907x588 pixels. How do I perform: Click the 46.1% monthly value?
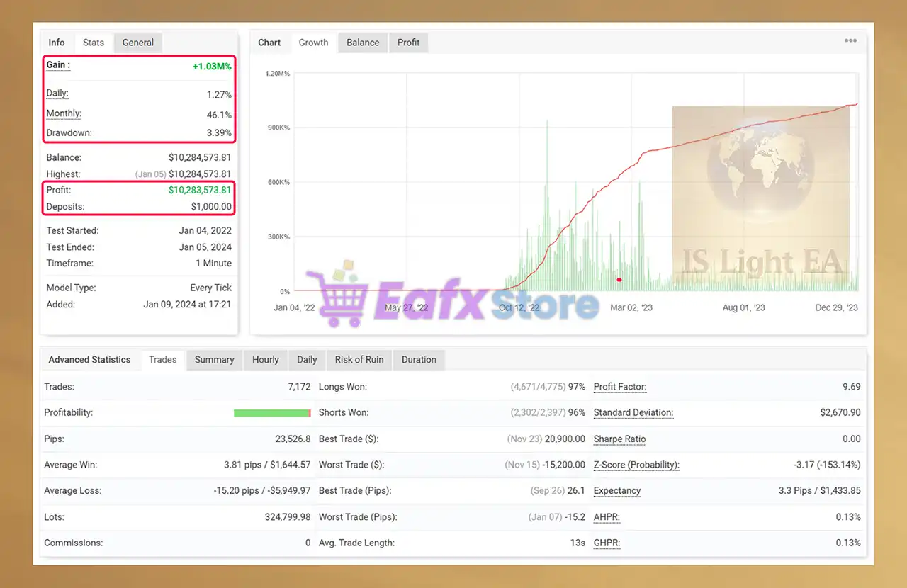pos(219,115)
